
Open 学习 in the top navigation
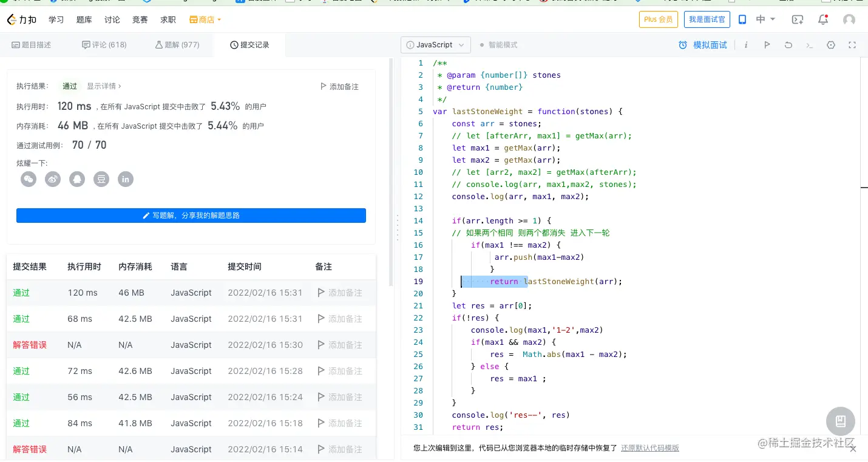coord(56,20)
